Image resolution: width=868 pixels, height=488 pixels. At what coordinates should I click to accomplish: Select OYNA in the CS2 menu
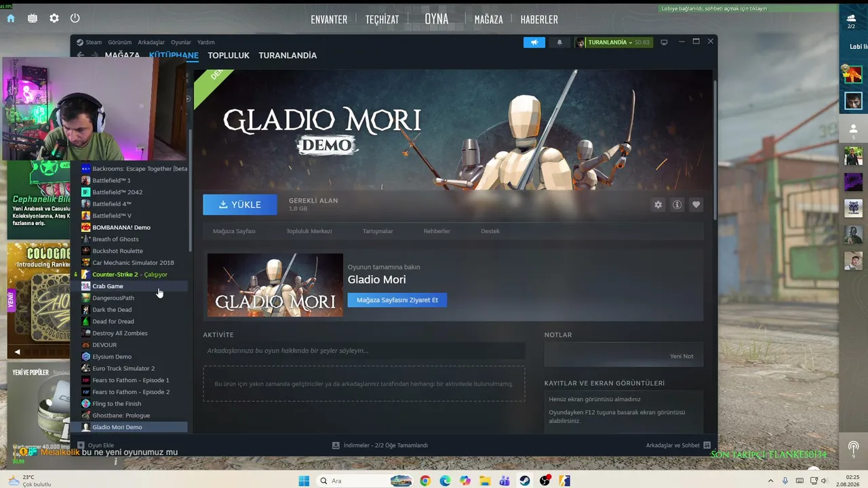point(437,19)
